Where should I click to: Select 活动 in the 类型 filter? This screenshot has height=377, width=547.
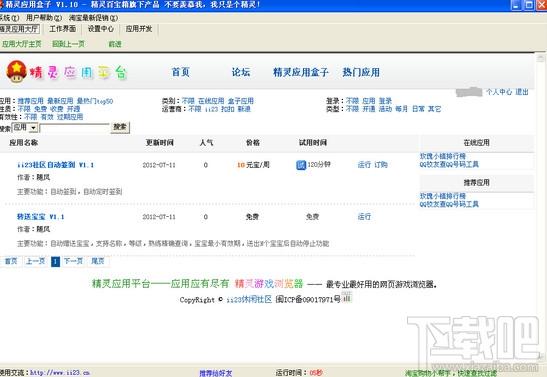coord(385,109)
